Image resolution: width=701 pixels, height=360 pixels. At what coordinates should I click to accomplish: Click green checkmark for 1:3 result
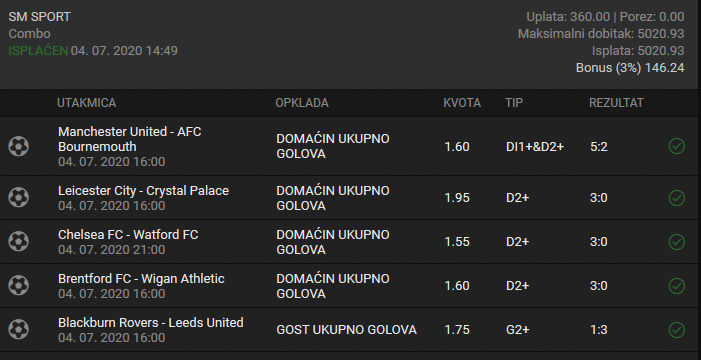(x=676, y=330)
